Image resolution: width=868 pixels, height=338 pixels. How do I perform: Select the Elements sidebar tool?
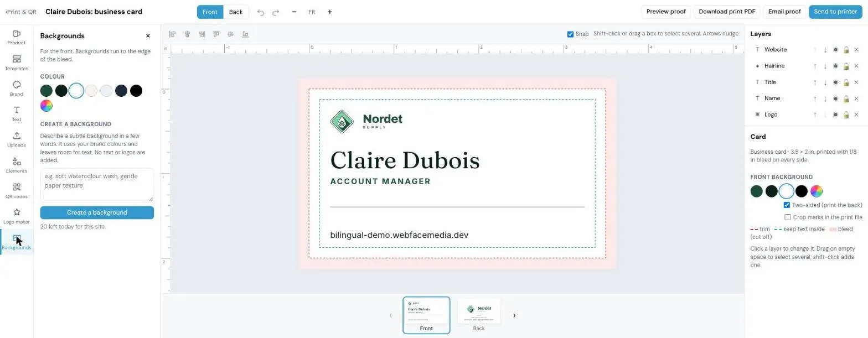click(x=17, y=165)
